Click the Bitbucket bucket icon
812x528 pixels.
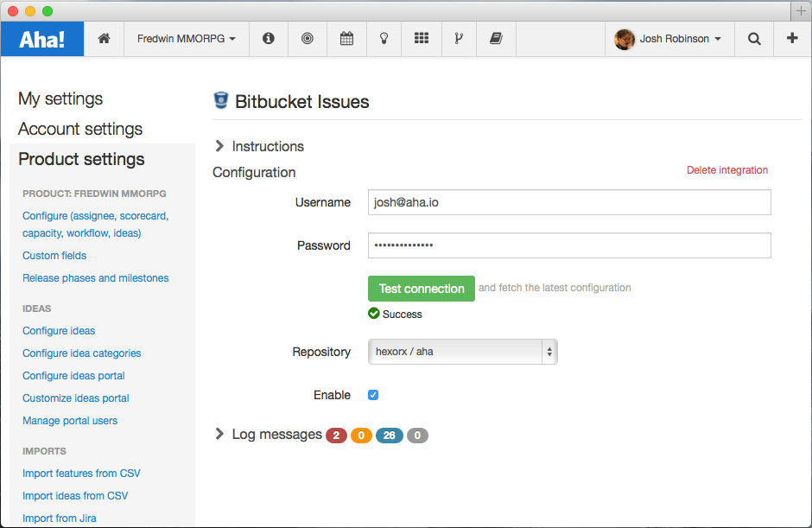tap(221, 100)
